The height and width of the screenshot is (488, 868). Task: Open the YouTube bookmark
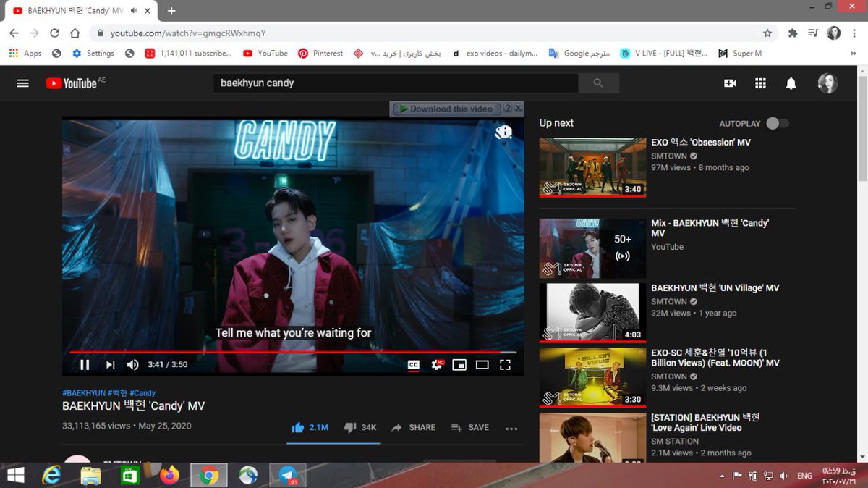pyautogui.click(x=265, y=54)
